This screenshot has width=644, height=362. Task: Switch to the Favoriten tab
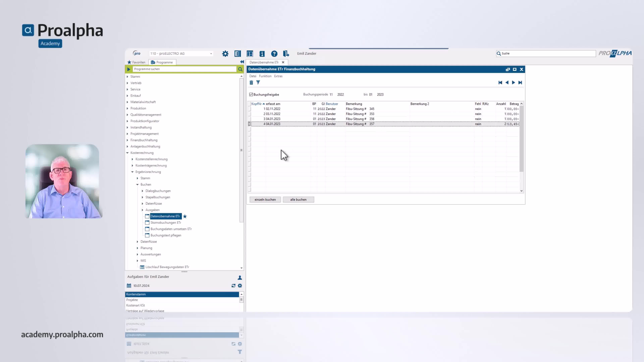pos(136,62)
